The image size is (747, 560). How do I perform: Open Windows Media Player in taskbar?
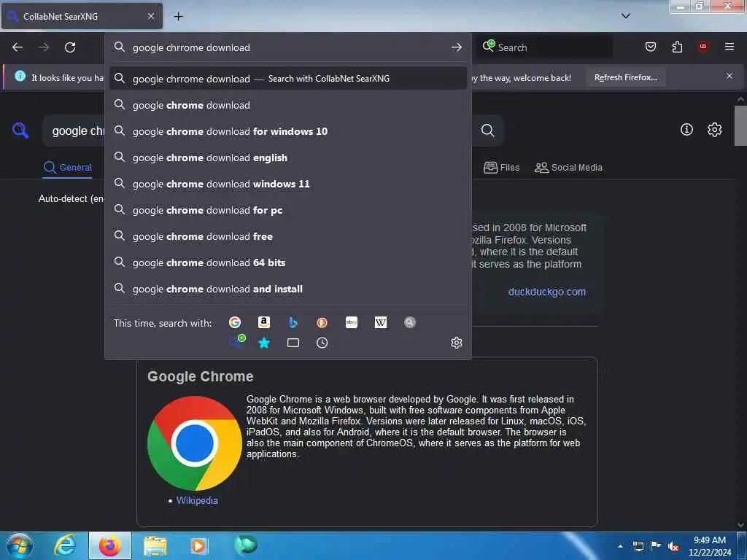tap(198, 545)
